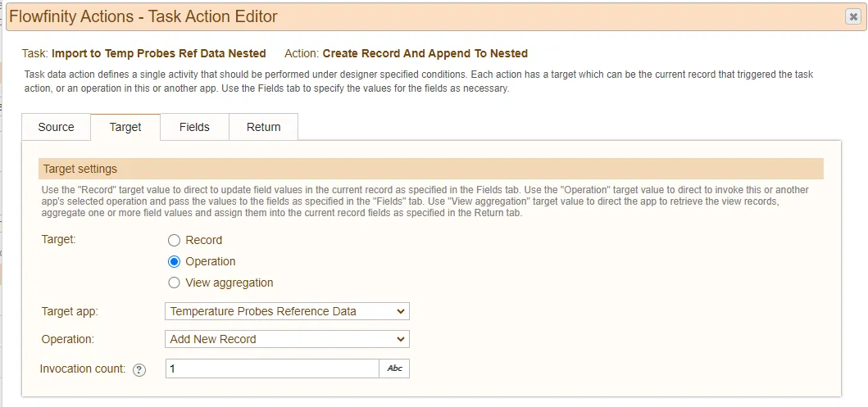
Task: Open the Return tab
Action: (x=263, y=127)
